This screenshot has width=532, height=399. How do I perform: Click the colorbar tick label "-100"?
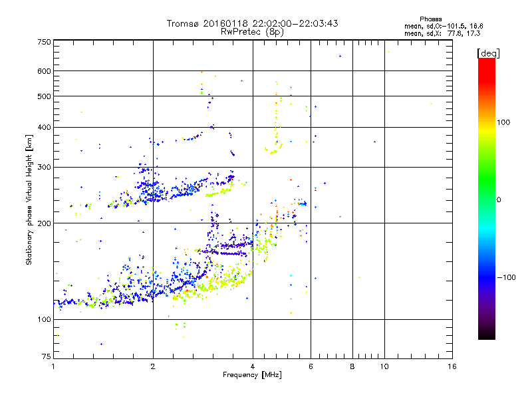[x=507, y=277]
